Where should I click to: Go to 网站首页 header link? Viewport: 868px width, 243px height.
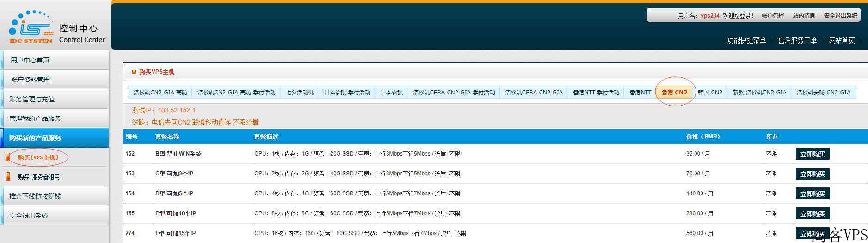pyautogui.click(x=842, y=40)
